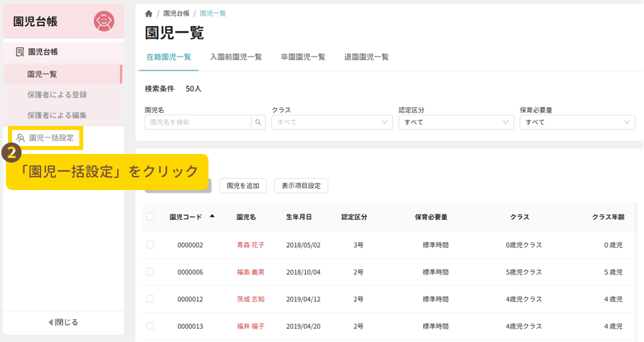Viewport: 644px width, 342px height.
Task: Open the 保育必要量 dropdown
Action: pyautogui.click(x=577, y=122)
